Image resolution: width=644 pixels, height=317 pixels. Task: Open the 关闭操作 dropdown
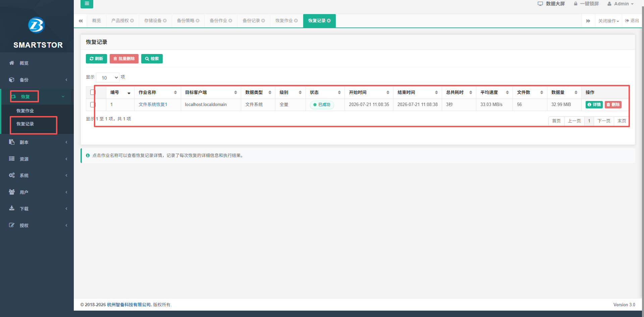tap(608, 21)
